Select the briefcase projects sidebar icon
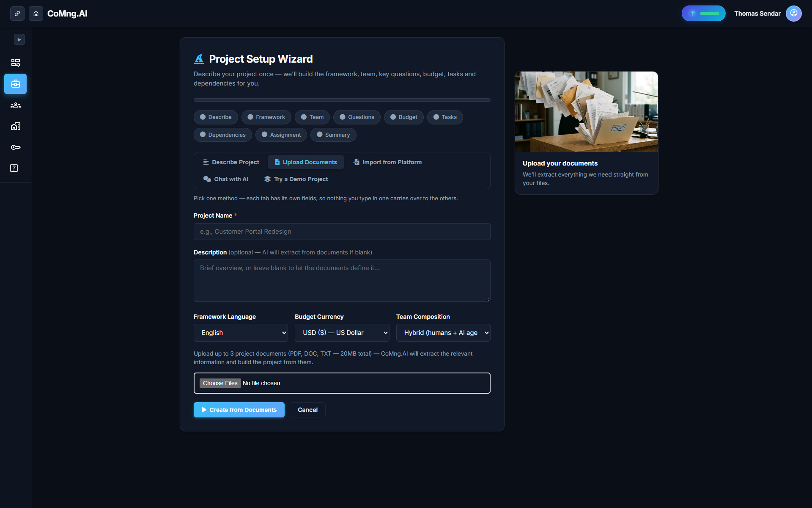The width and height of the screenshot is (812, 508). click(16, 84)
